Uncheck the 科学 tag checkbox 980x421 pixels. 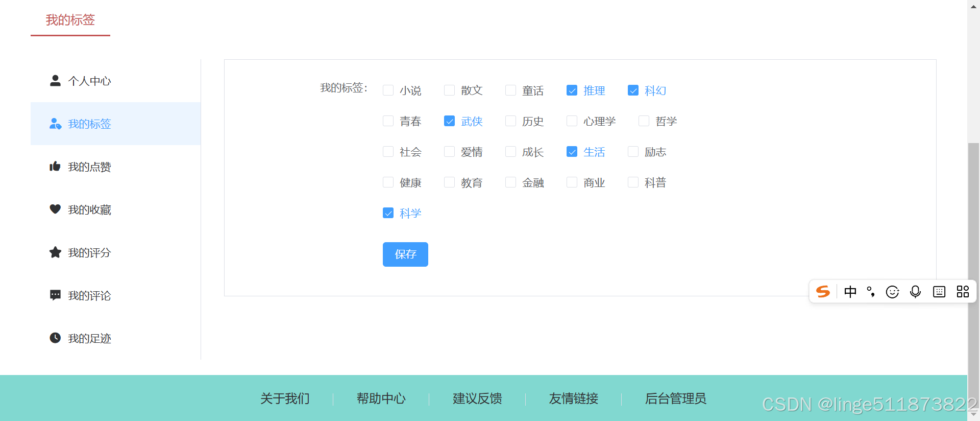click(388, 213)
